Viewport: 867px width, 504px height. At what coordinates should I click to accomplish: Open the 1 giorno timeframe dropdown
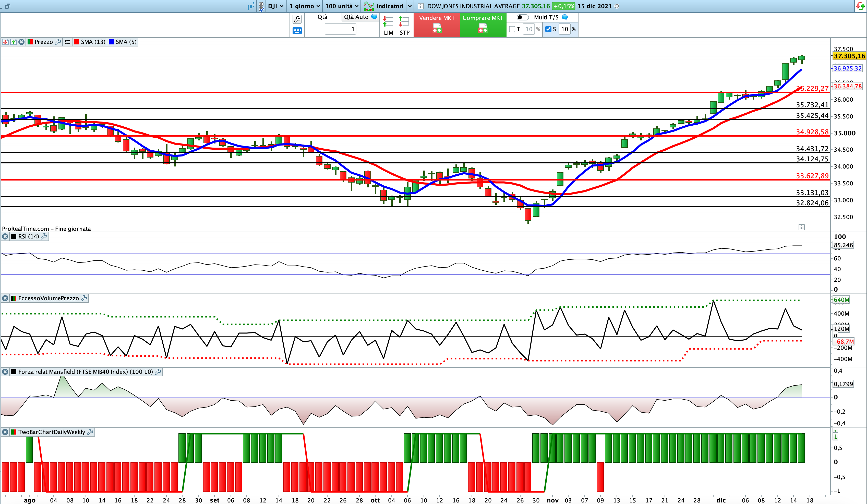305,6
